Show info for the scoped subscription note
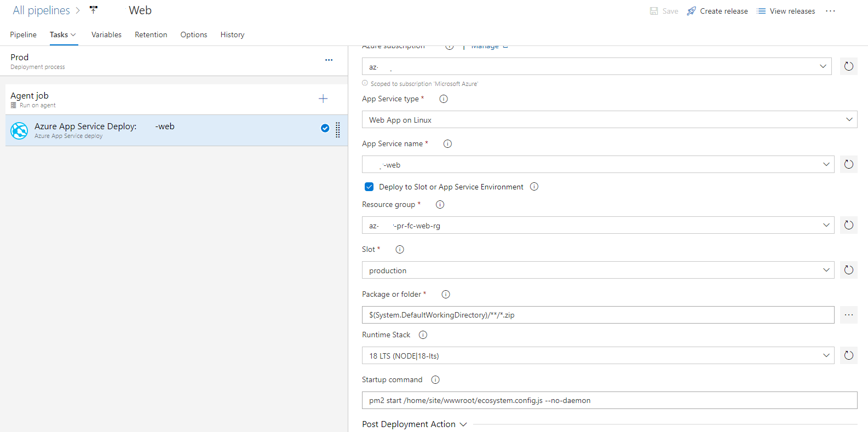The width and height of the screenshot is (868, 432). point(365,83)
